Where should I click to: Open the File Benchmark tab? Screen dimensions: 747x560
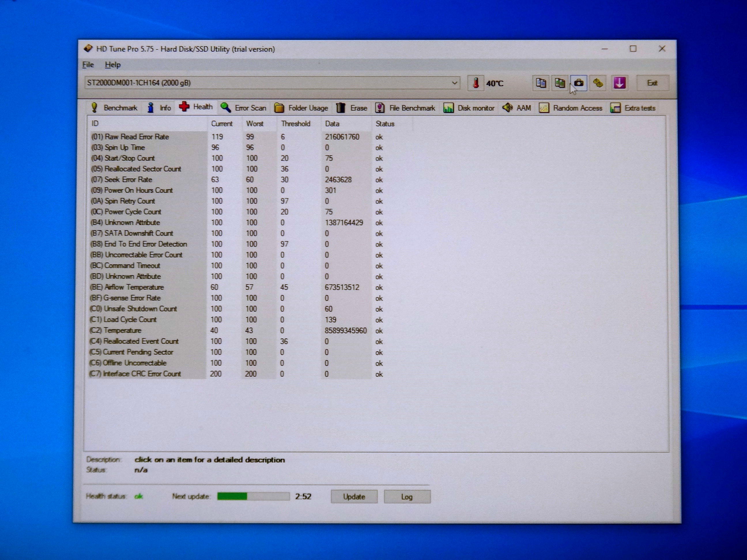(405, 108)
